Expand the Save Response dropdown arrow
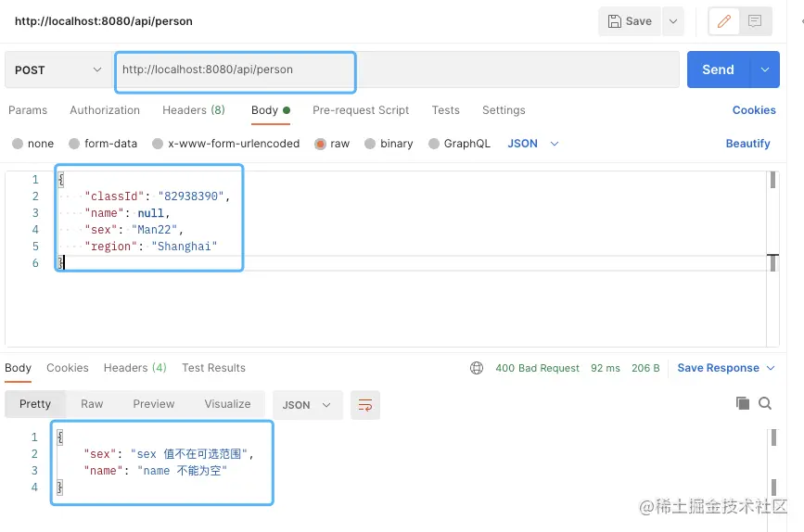Screen dimensions: 804x532 pyautogui.click(x=771, y=368)
